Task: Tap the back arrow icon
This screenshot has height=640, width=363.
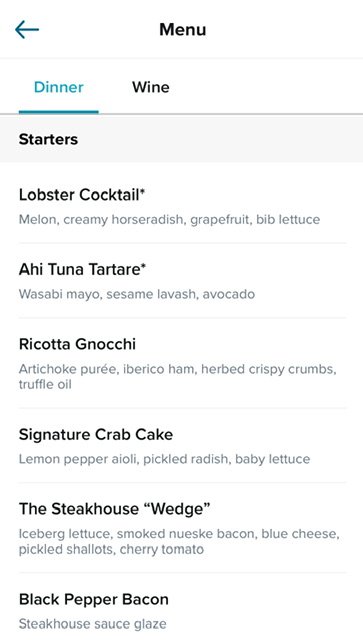Action: point(27,30)
